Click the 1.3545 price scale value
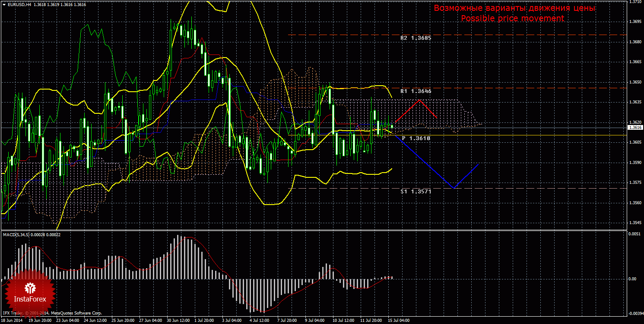 (634, 223)
